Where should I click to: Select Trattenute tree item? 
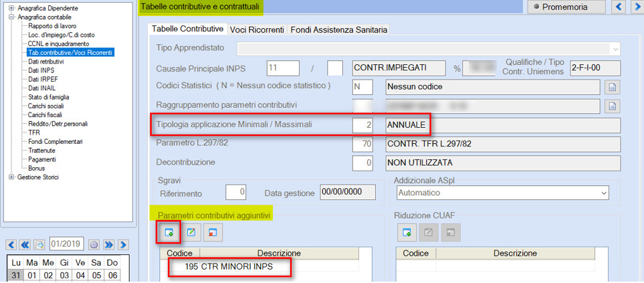(x=41, y=151)
